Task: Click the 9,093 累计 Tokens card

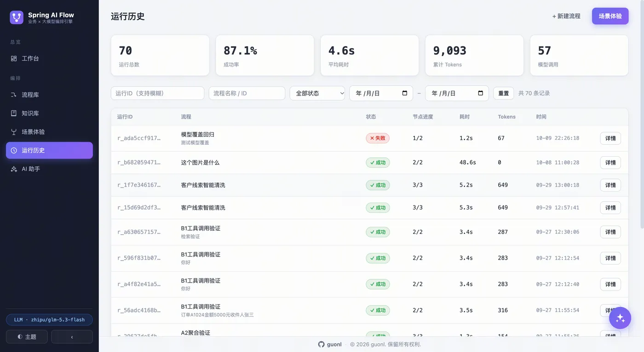Action: [474, 55]
